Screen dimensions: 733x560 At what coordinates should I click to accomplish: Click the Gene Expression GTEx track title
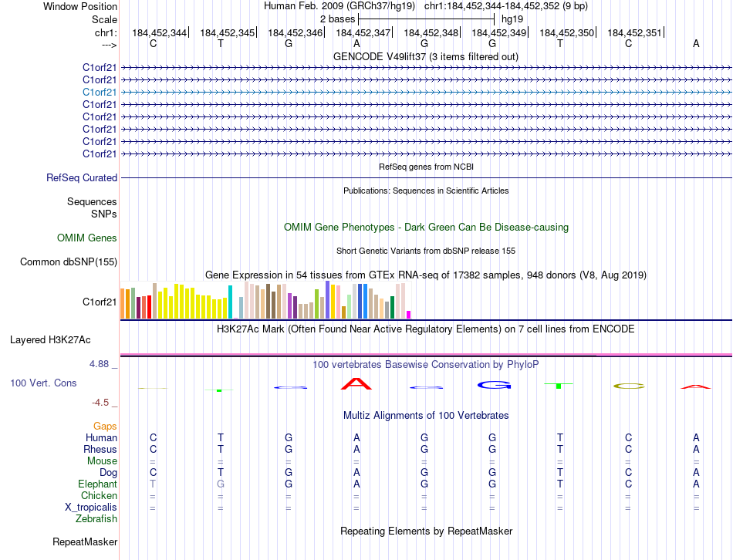pos(425,275)
